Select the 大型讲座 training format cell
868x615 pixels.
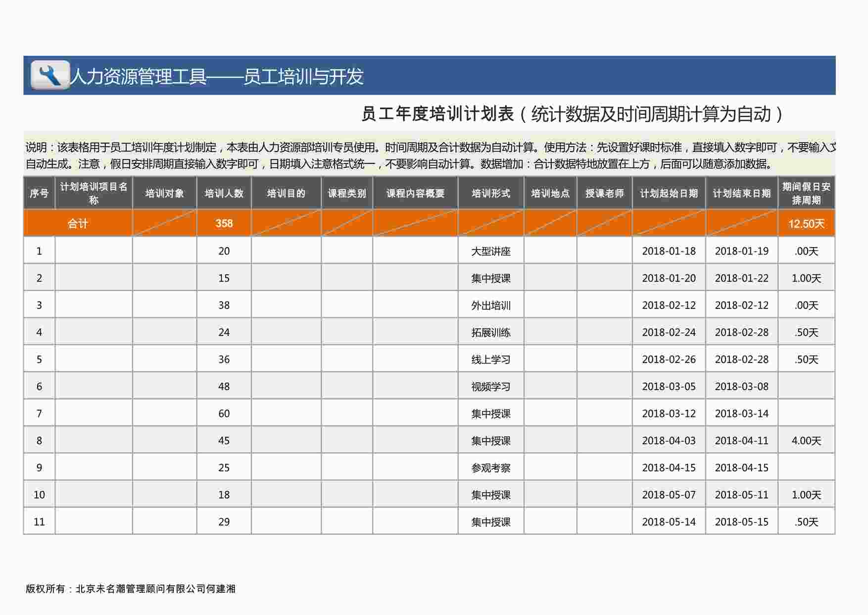click(x=491, y=251)
